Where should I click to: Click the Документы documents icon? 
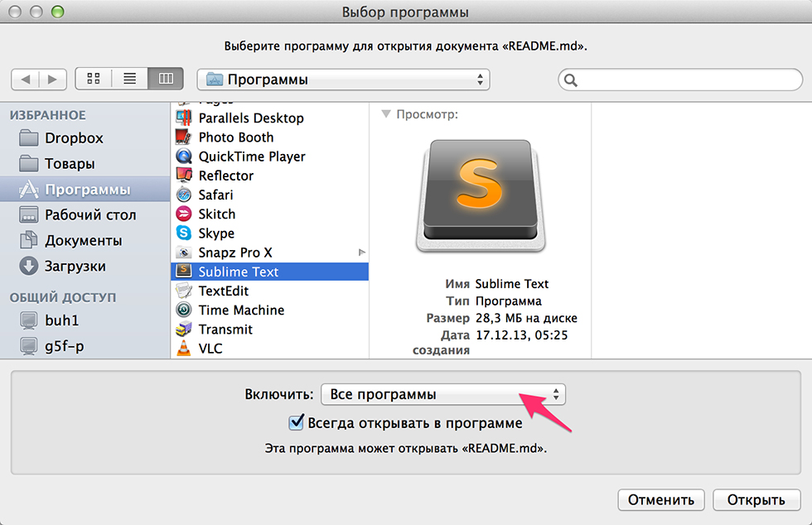point(28,240)
